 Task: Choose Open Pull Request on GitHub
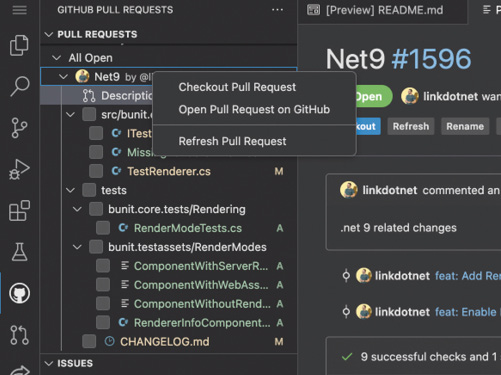[254, 109]
